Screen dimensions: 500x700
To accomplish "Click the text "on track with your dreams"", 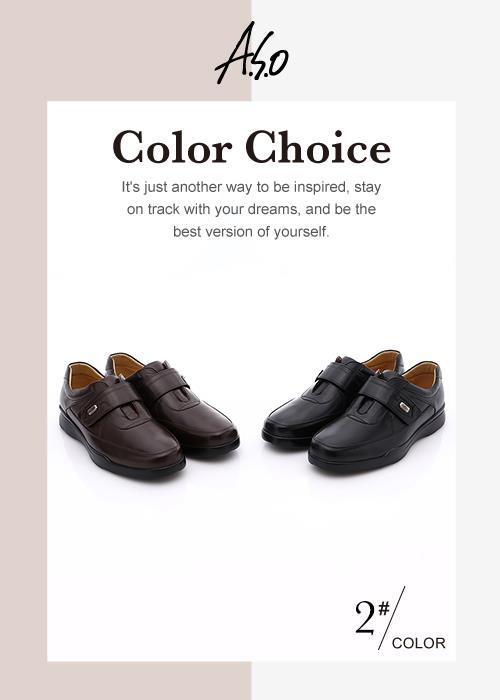I will [x=212, y=209].
